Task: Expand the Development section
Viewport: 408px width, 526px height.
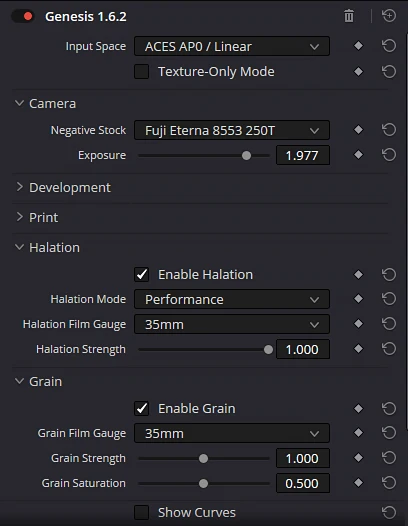Action: 19,187
